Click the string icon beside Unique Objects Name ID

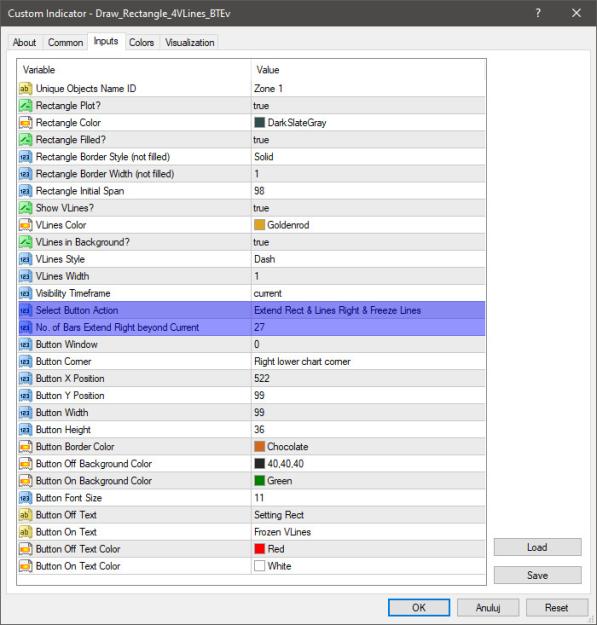25,88
